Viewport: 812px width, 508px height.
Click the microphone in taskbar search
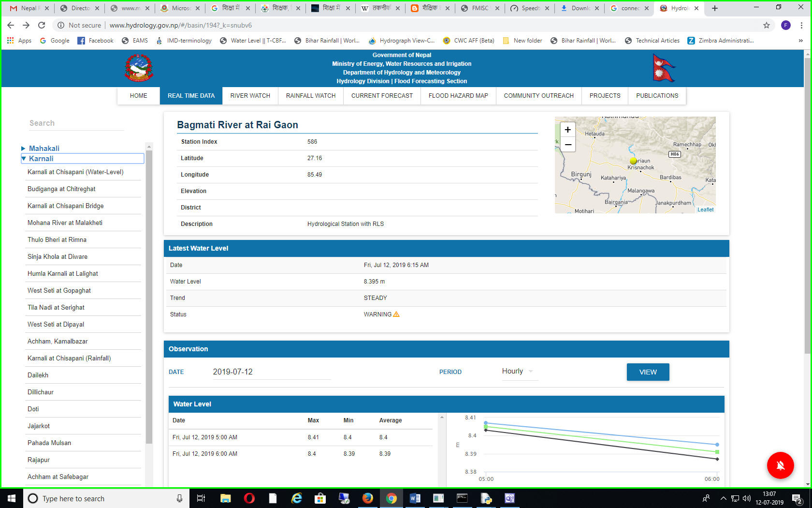point(179,498)
